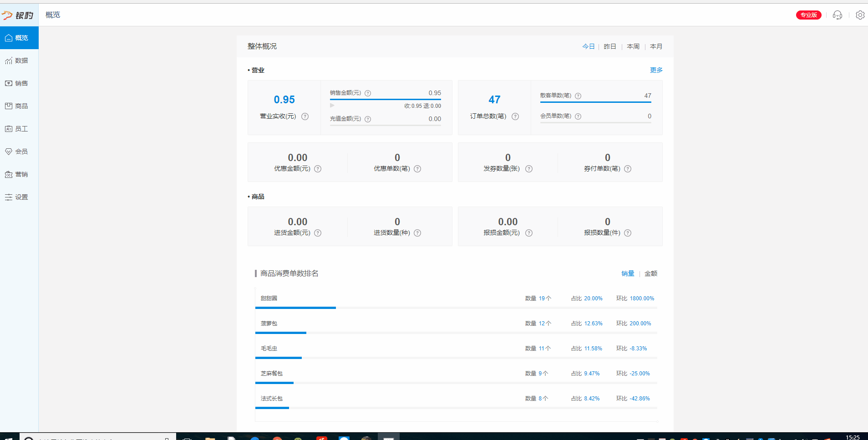Click help icon beside 订单总数(笔)
The width and height of the screenshot is (868, 440).
(515, 116)
